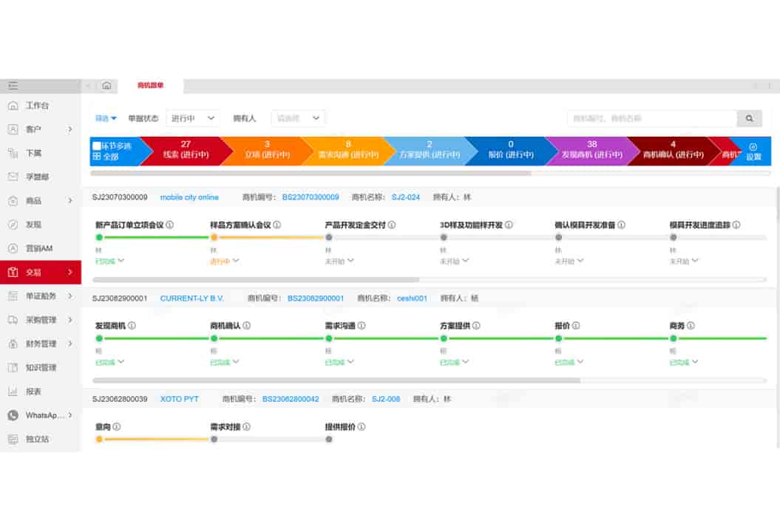Click info icon beside 商机确认 stage
The height and width of the screenshot is (532, 780).
click(247, 326)
